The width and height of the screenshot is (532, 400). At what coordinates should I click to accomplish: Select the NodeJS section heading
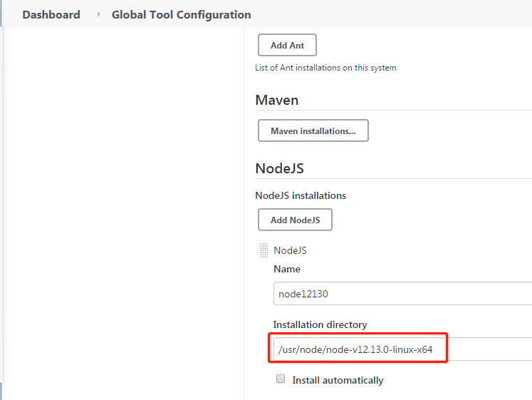click(x=279, y=168)
